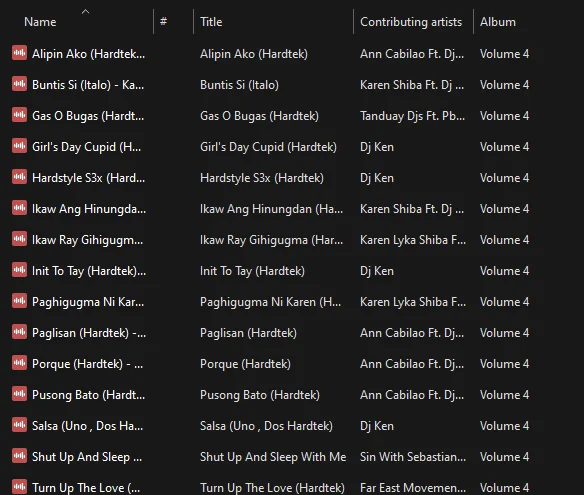Click the audio icon next to Paglisan file

(19, 332)
